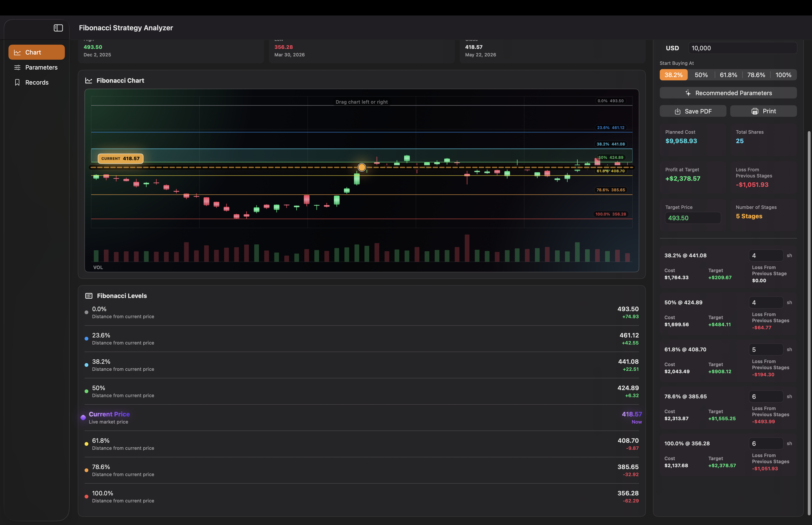The width and height of the screenshot is (812, 525).
Task: Click the Parameters sliders icon in sidebar
Action: 17,67
